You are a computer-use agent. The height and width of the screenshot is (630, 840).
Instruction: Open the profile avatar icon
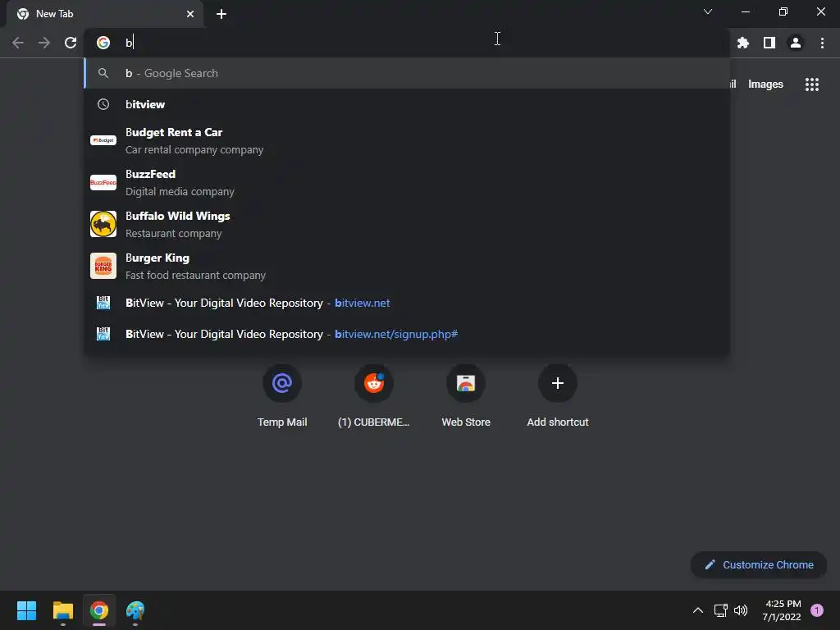coord(796,43)
